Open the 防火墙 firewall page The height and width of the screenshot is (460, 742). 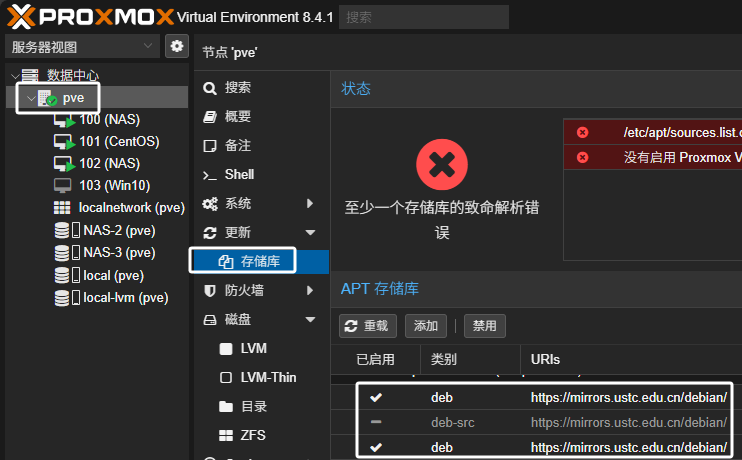coord(244,290)
